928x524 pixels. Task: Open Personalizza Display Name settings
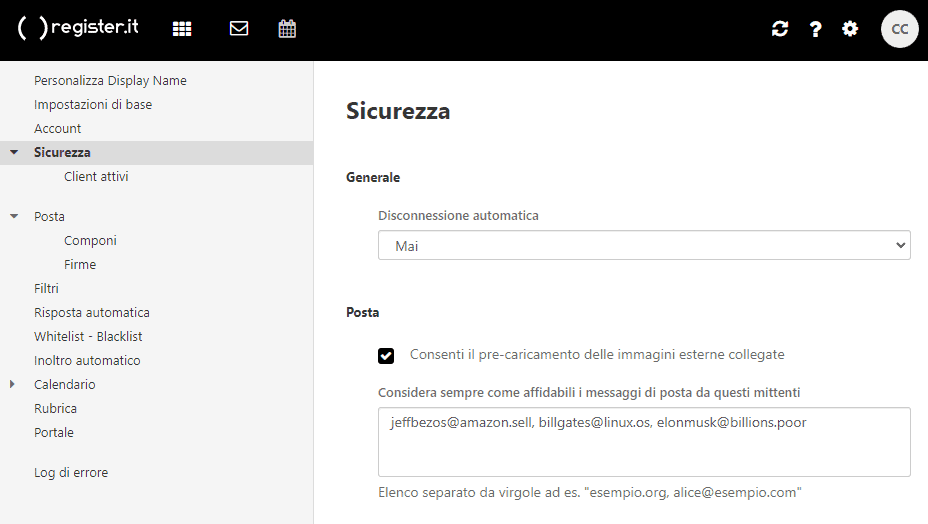[110, 81]
